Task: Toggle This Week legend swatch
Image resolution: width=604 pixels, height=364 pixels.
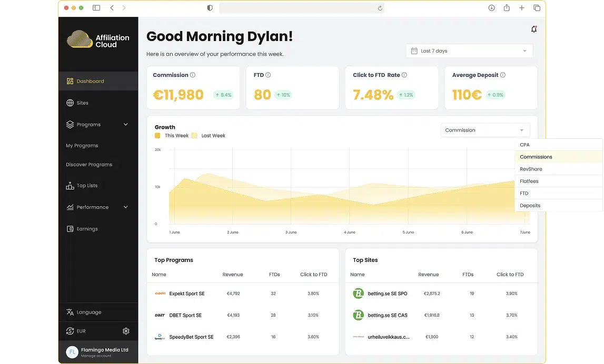Action: click(157, 135)
